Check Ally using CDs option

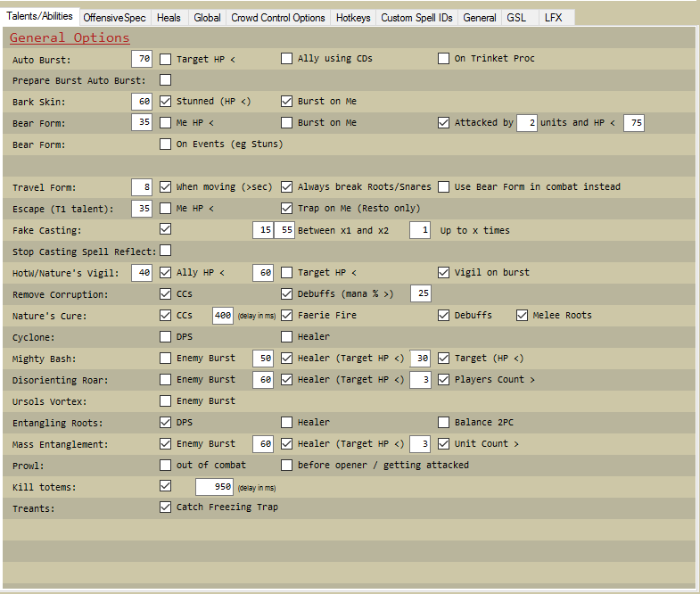tap(286, 59)
